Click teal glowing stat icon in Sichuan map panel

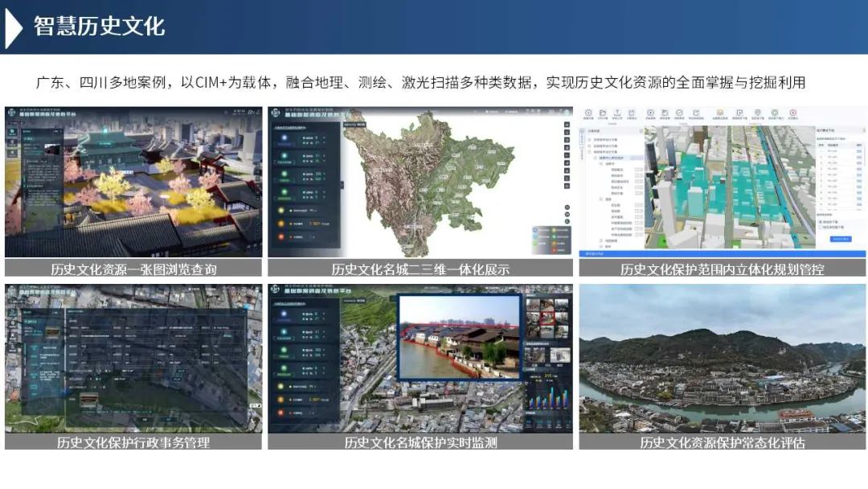[284, 155]
